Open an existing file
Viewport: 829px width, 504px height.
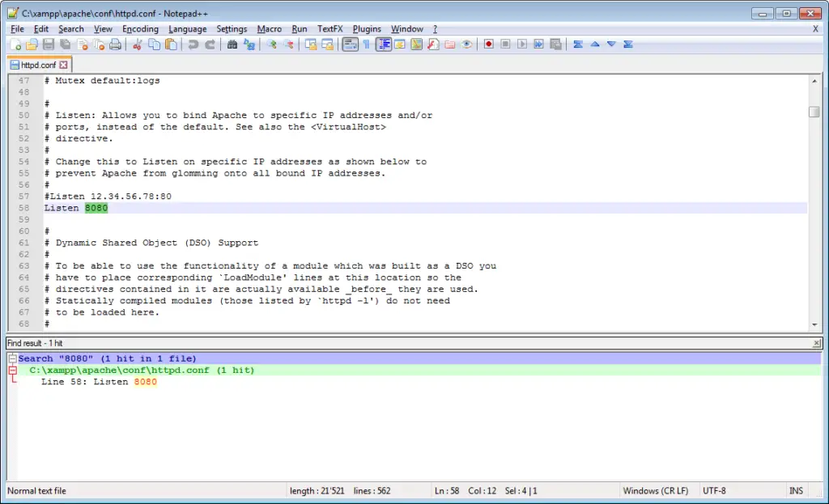32,44
